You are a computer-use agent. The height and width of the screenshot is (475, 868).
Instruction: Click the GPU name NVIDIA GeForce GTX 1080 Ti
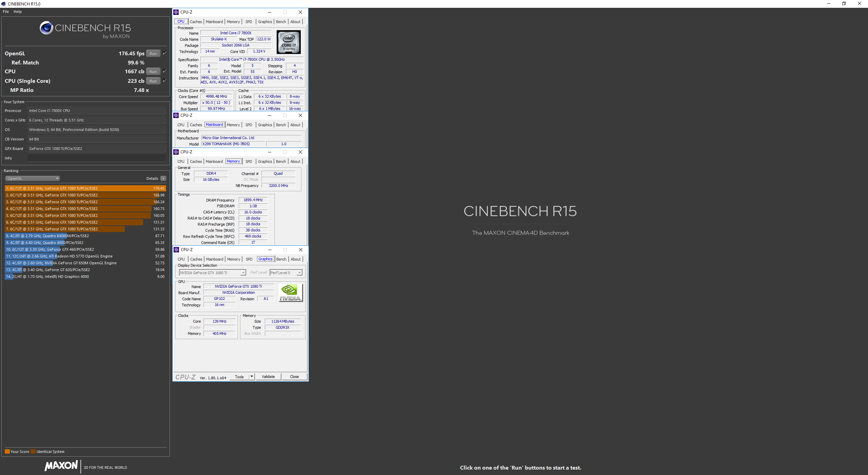tap(238, 287)
